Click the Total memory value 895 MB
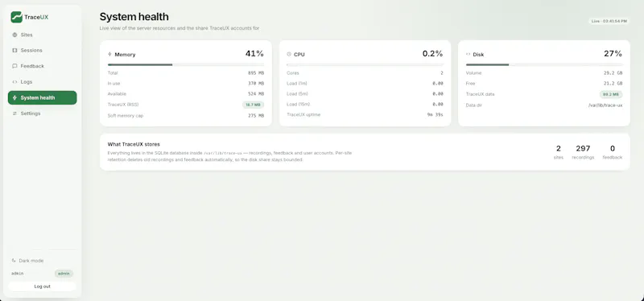This screenshot has width=644, height=301. 256,73
